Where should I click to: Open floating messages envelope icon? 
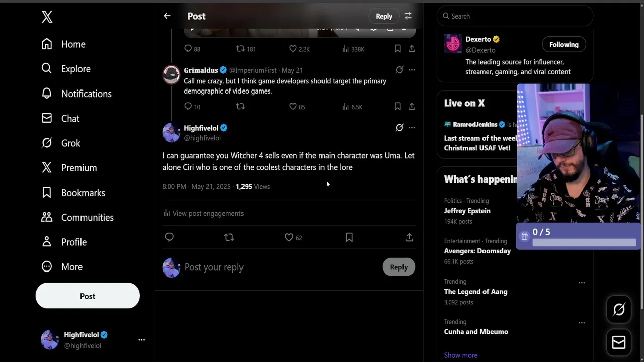(x=619, y=343)
